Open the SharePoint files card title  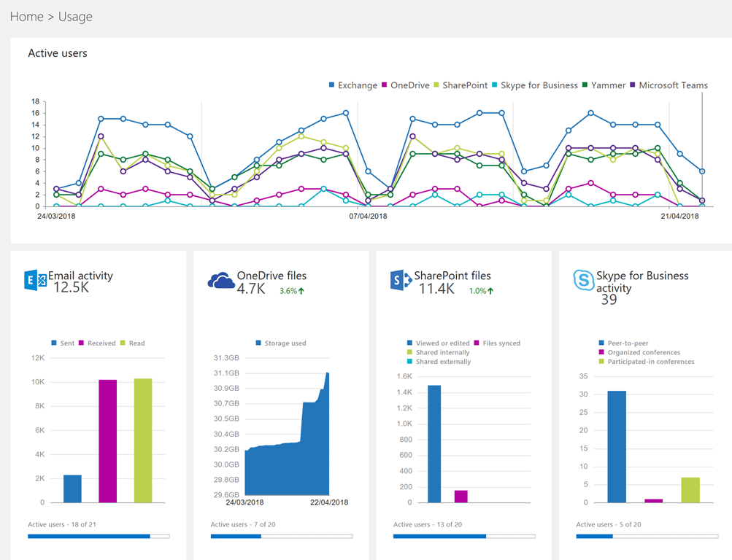tap(452, 276)
